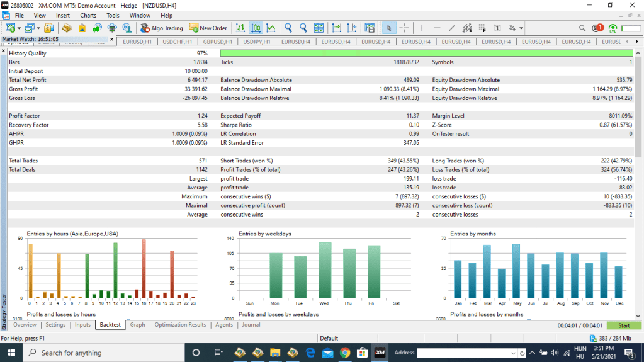This screenshot has width=644, height=362.
Task: Select the trendline drawing tool
Action: (453, 28)
